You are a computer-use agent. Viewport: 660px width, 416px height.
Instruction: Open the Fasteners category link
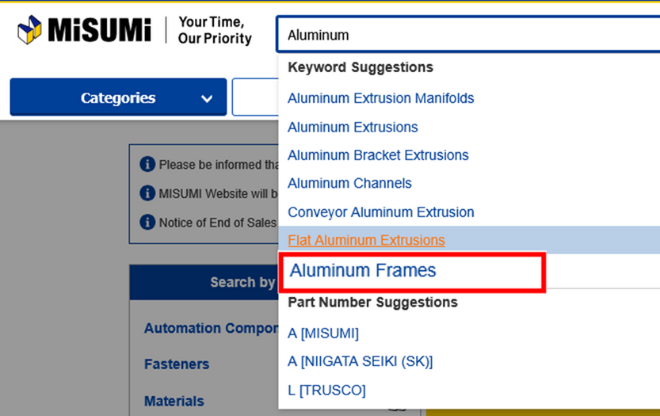pyautogui.click(x=177, y=364)
